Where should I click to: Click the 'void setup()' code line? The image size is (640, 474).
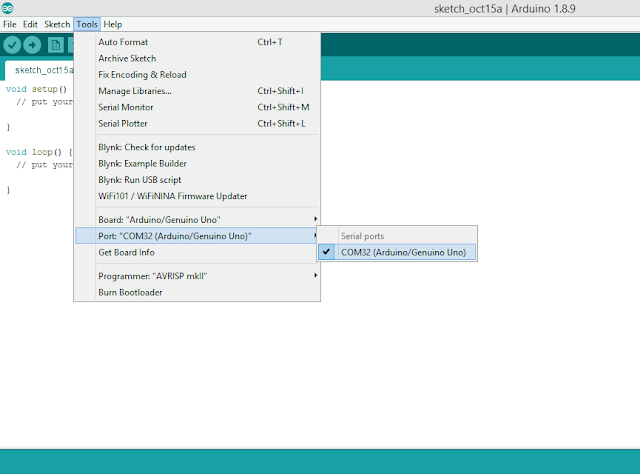point(36,89)
